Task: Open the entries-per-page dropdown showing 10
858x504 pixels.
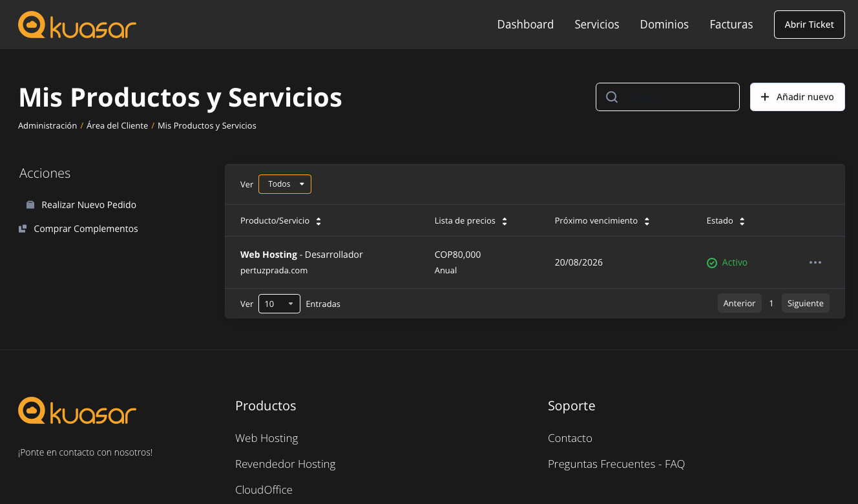Action: pyautogui.click(x=278, y=303)
